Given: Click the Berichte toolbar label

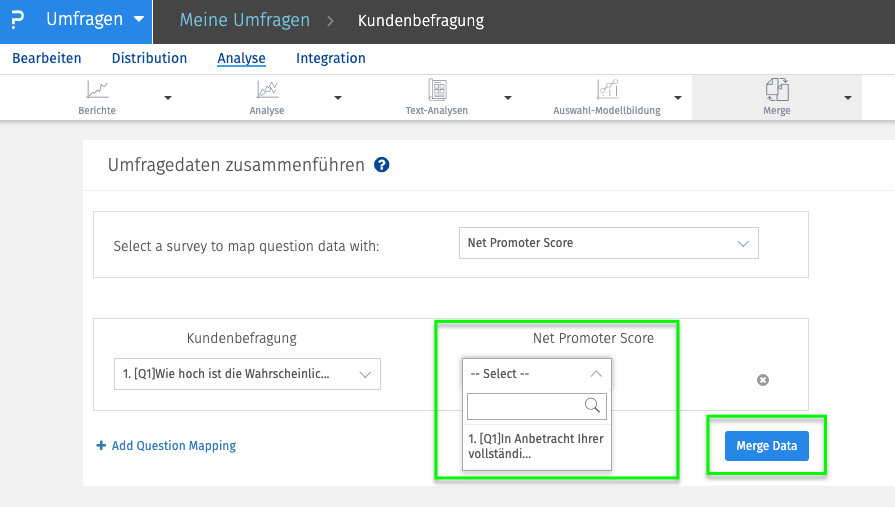Looking at the screenshot, I should (x=97, y=110).
